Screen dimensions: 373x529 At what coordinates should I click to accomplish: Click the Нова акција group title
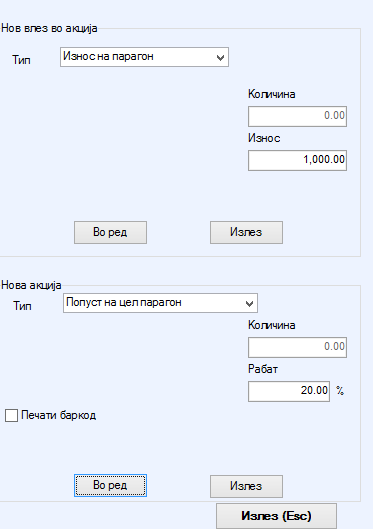(x=31, y=285)
